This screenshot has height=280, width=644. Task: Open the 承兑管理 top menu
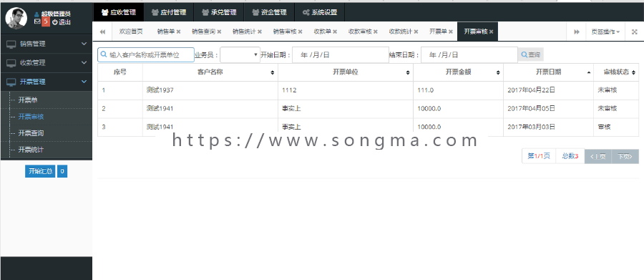[x=219, y=12]
